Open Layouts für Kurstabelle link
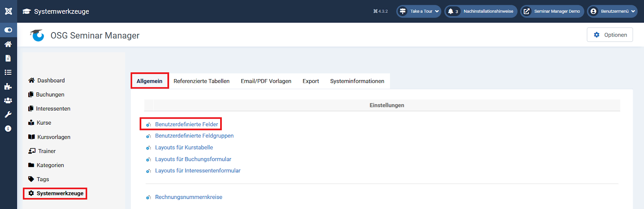The image size is (644, 209). click(x=184, y=148)
